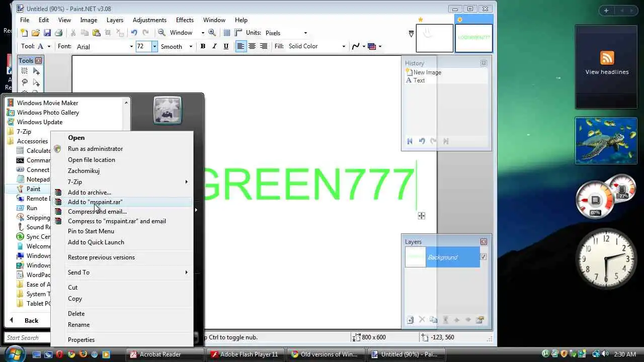Select the Lasso Select tool
The height and width of the screenshot is (362, 644).
tap(24, 82)
